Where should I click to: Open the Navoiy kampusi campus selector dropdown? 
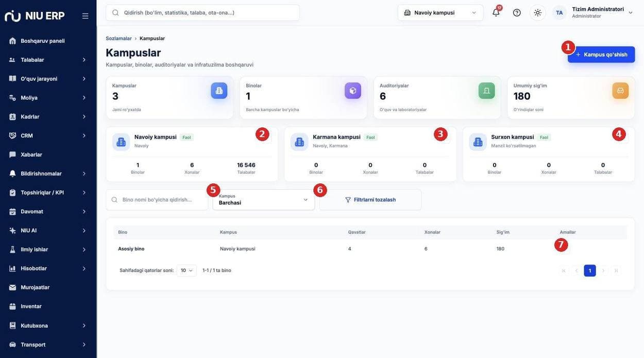point(440,12)
